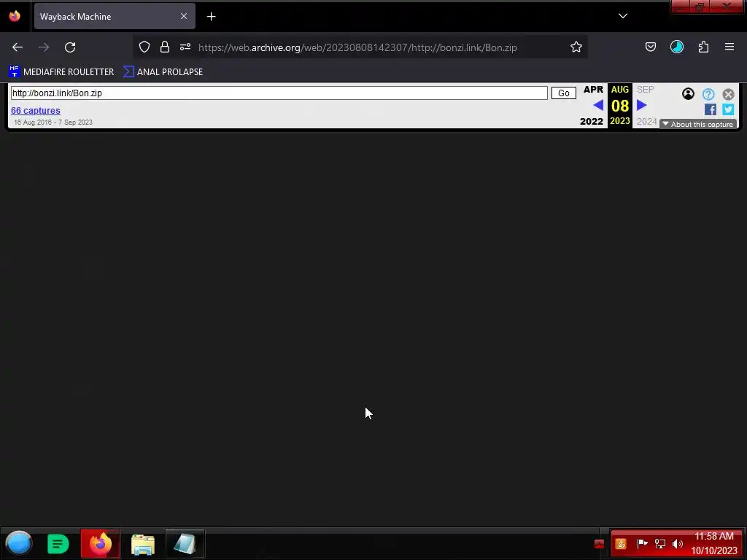Go to next capture with right blue arrow
Viewport: 747px width, 560px height.
642,105
